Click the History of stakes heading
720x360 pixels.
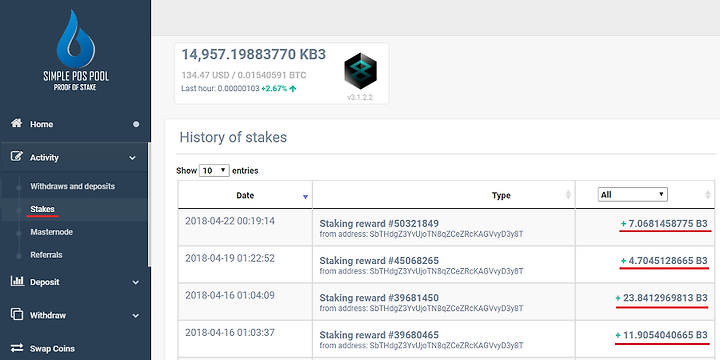click(x=233, y=137)
